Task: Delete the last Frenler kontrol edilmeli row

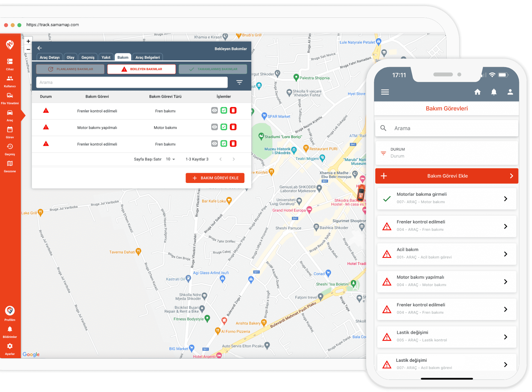Action: (x=233, y=144)
